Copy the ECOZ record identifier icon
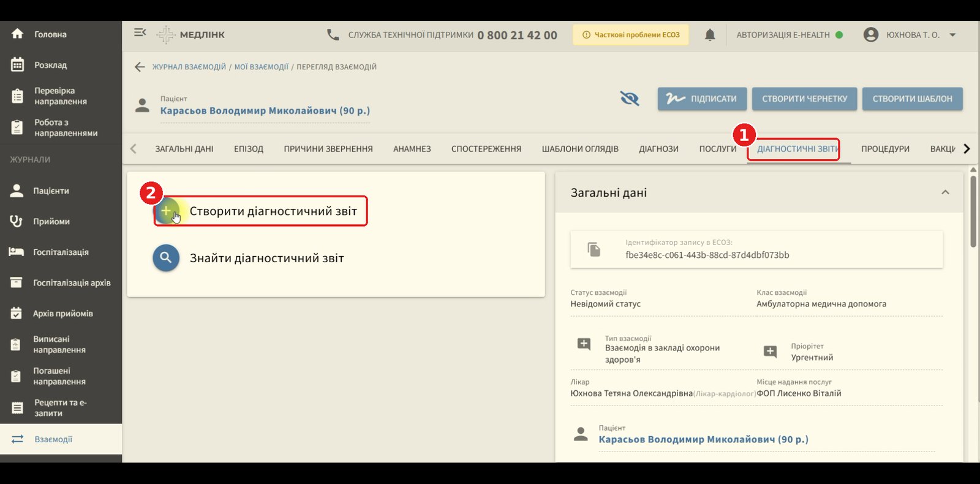The image size is (980, 484). tap(594, 249)
